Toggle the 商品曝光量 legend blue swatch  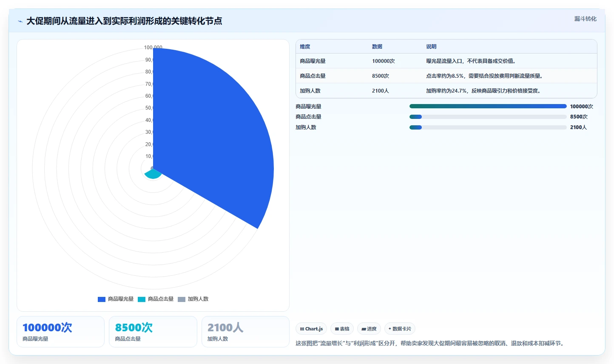tap(102, 299)
